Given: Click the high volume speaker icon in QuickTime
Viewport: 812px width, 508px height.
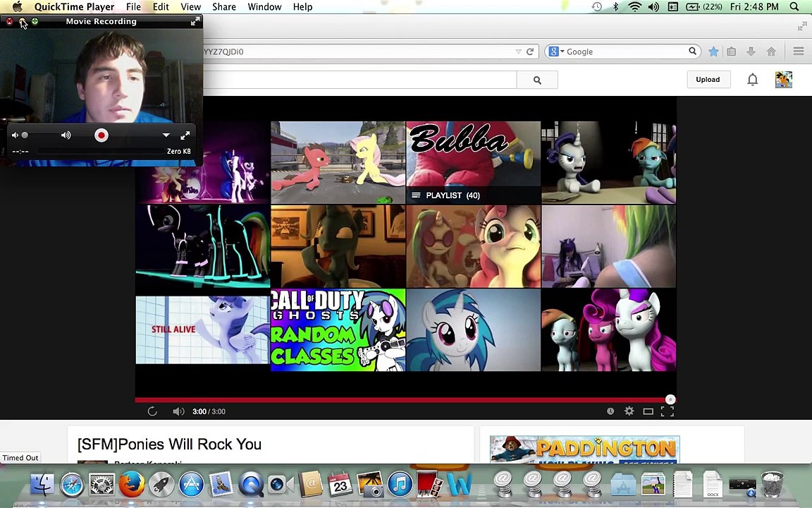Looking at the screenshot, I should [x=66, y=135].
